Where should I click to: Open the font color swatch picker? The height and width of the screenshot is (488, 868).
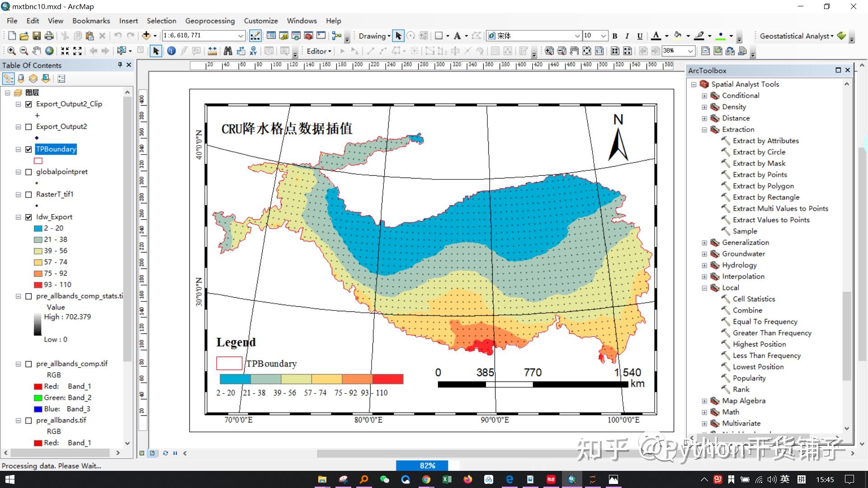(667, 35)
